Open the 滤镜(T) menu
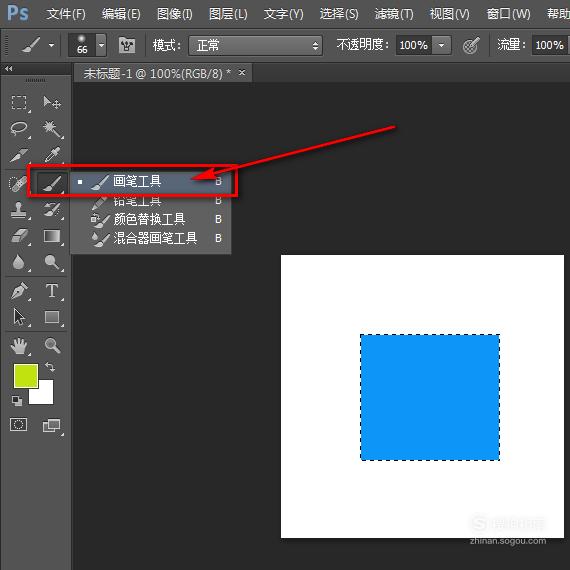570x570 pixels. tap(394, 14)
